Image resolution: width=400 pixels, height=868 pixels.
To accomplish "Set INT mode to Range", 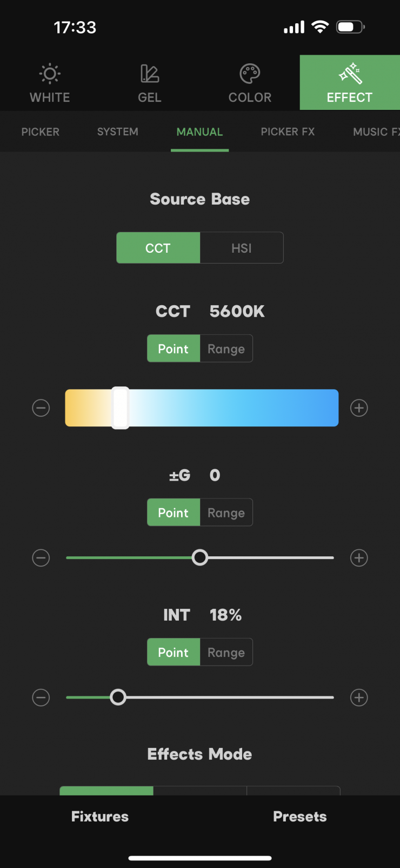I will coord(226,653).
